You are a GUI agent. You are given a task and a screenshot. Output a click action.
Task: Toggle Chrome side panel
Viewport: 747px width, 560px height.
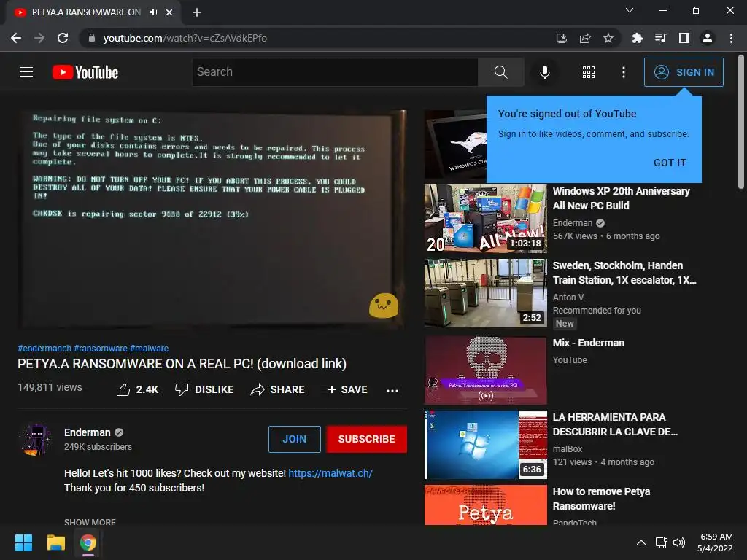click(684, 38)
